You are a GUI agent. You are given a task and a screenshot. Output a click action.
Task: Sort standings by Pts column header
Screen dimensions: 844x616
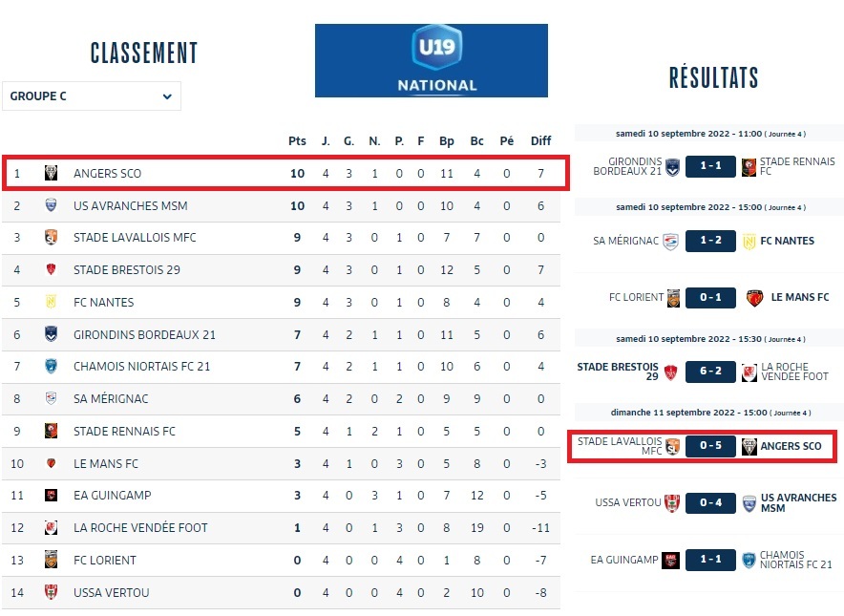(x=297, y=141)
